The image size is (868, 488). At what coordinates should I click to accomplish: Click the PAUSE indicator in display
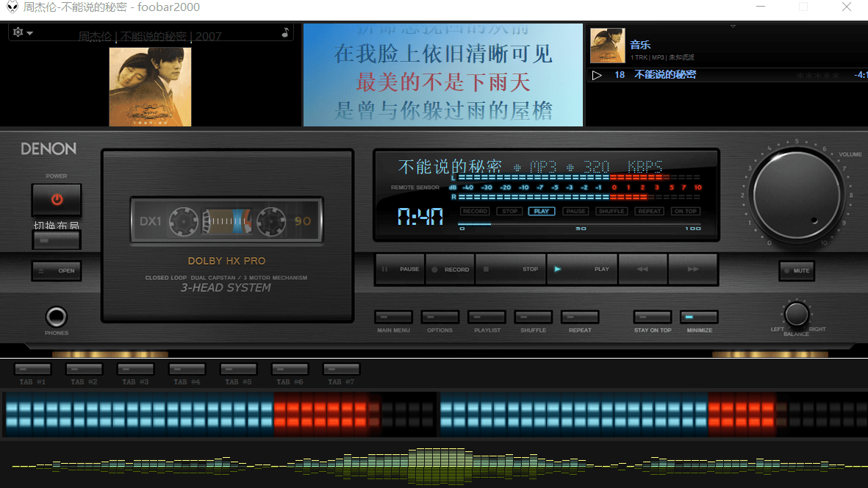pyautogui.click(x=575, y=212)
